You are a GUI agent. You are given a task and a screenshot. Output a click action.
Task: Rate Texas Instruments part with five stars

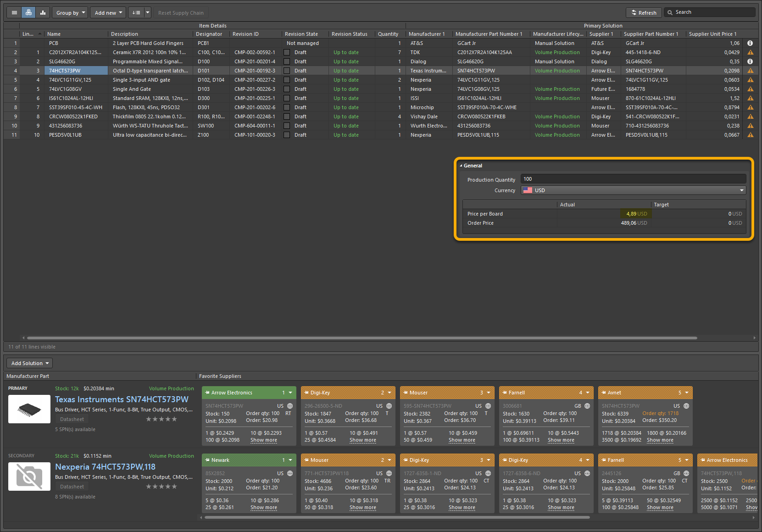click(174, 419)
